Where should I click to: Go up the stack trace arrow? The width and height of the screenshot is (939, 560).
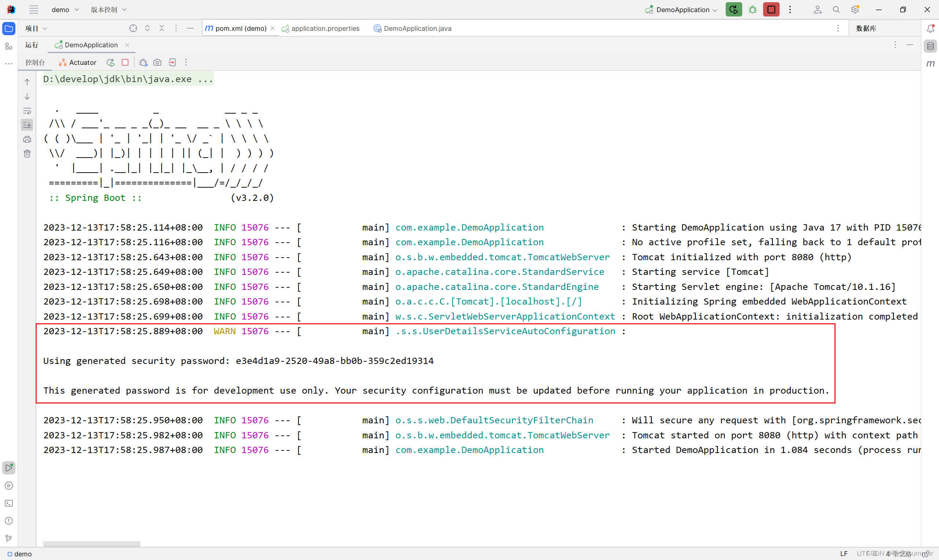click(27, 82)
